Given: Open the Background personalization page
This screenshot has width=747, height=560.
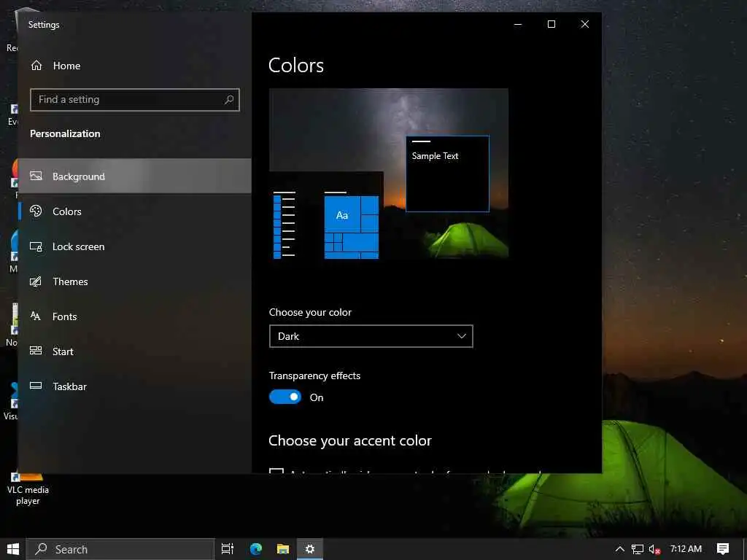Looking at the screenshot, I should (x=135, y=176).
